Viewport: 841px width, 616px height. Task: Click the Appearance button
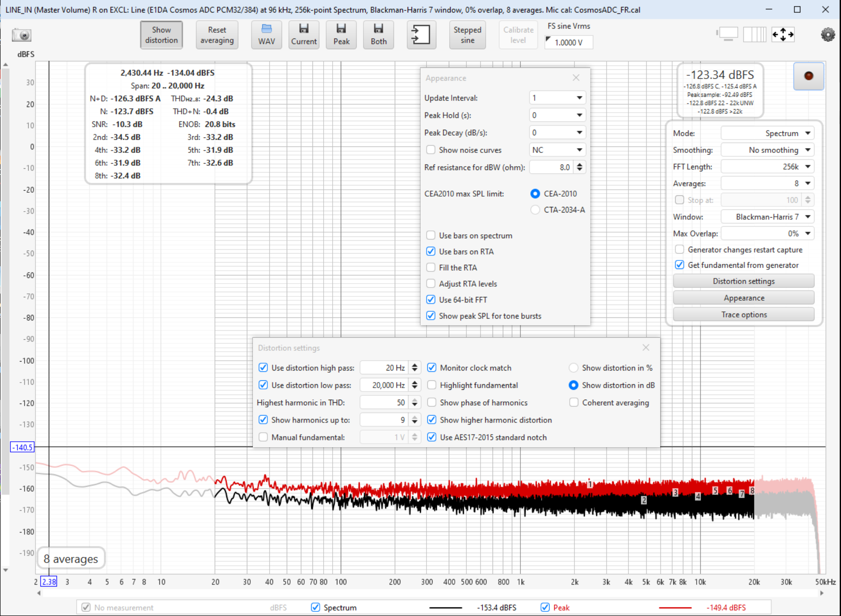click(744, 298)
